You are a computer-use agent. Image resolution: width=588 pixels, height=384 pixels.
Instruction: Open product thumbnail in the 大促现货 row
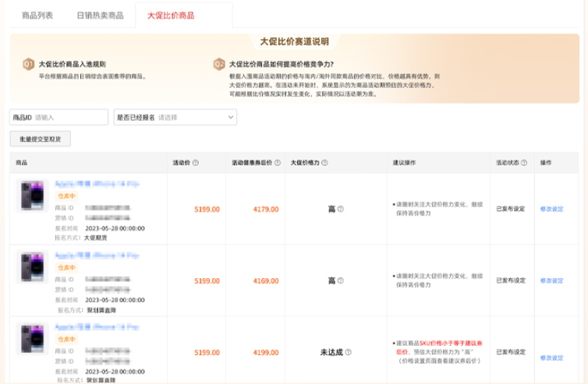[x=32, y=196]
